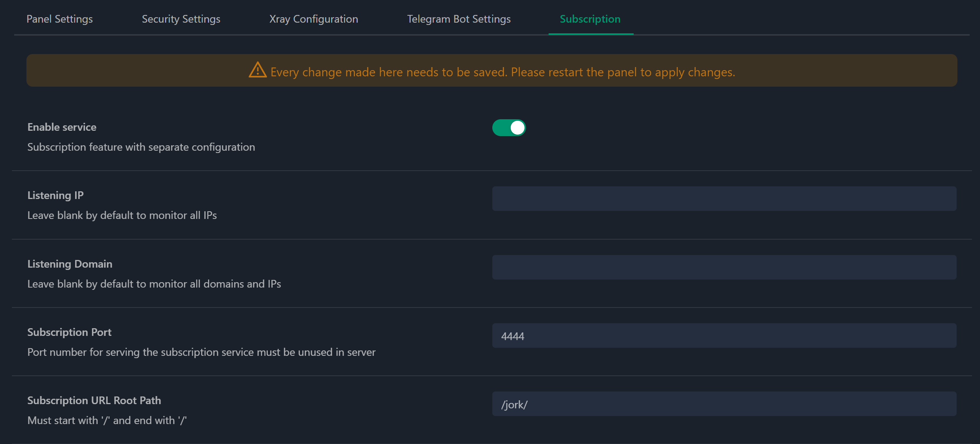The width and height of the screenshot is (980, 444).
Task: Click the warning triangle icon in banner
Action: 257,70
